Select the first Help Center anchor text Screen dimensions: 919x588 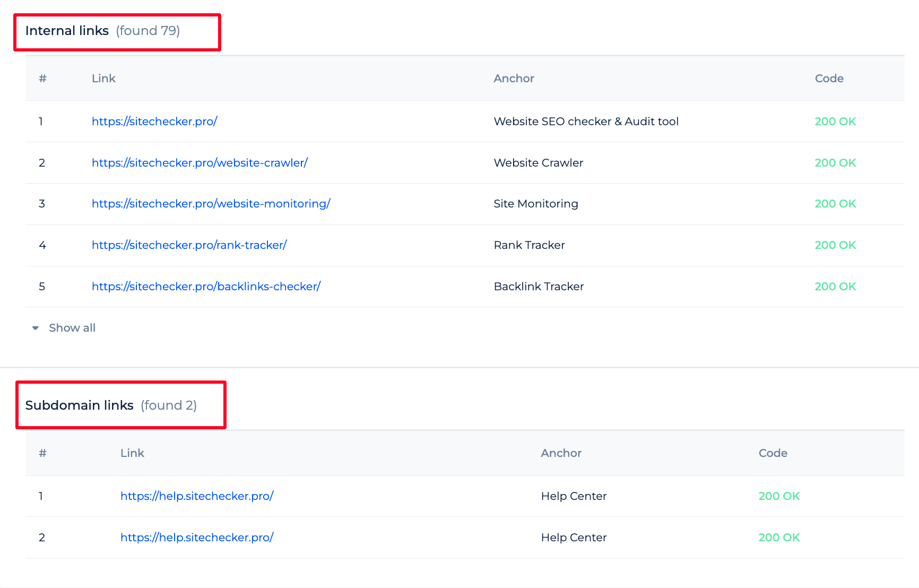pyautogui.click(x=574, y=496)
